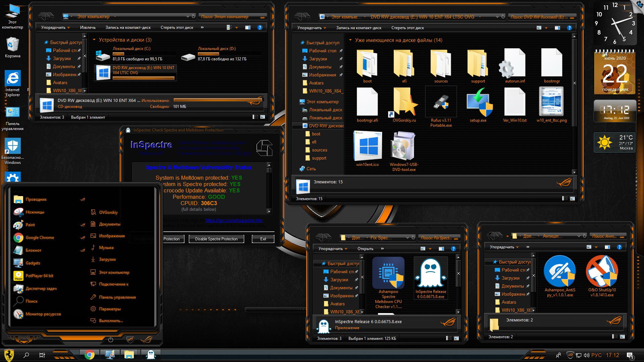The image size is (644, 362).
Task: Click the power button in Start menu
Action: pos(111,340)
